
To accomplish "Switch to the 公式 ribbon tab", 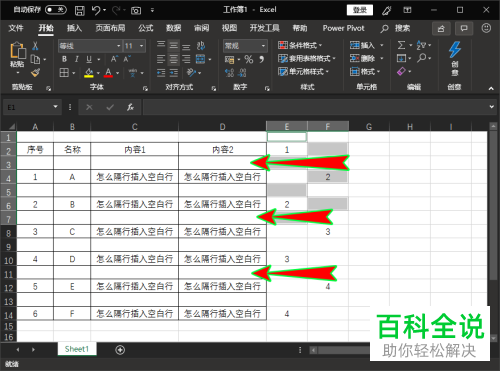I will [x=146, y=28].
